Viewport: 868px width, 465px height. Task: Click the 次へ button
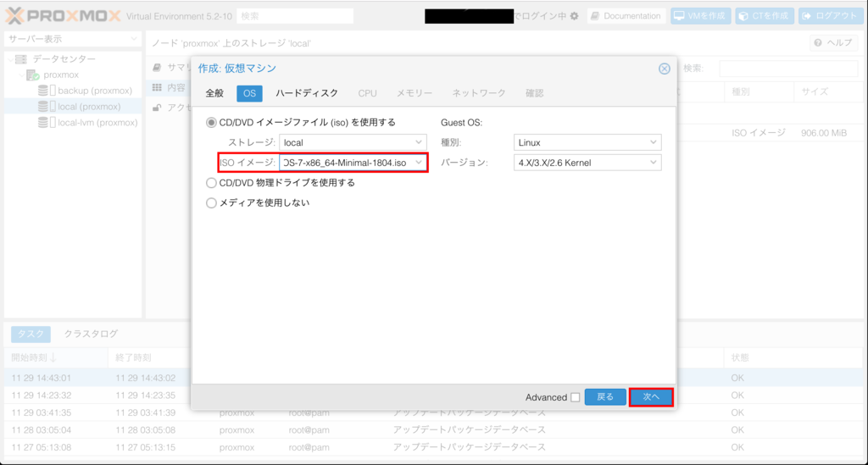tap(651, 397)
